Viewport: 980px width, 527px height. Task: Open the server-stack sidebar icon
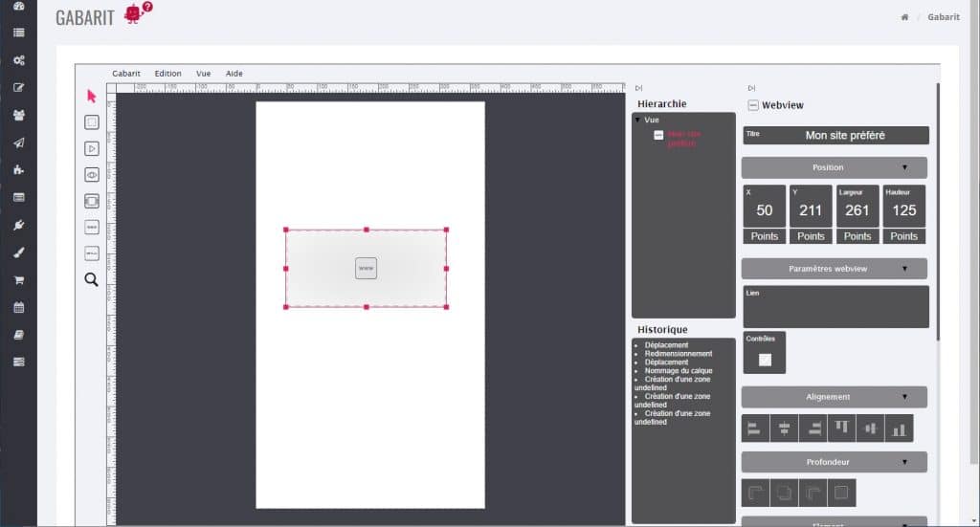(x=19, y=362)
